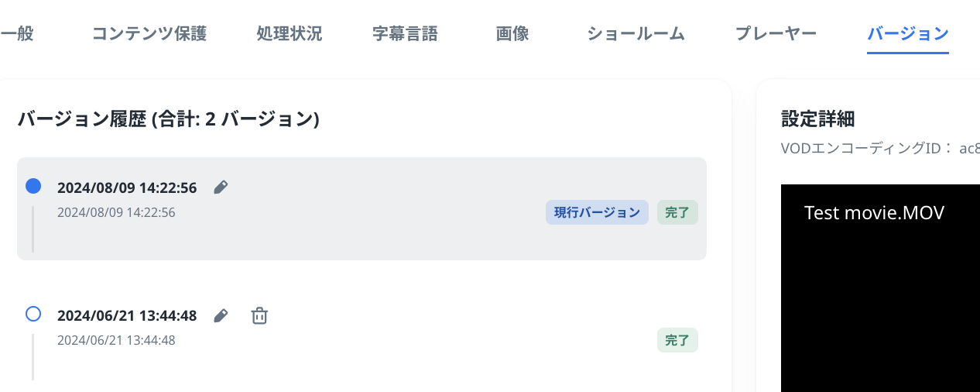The height and width of the screenshot is (392, 980).
Task: Go to the 字幕言語 tab
Action: coord(405,33)
